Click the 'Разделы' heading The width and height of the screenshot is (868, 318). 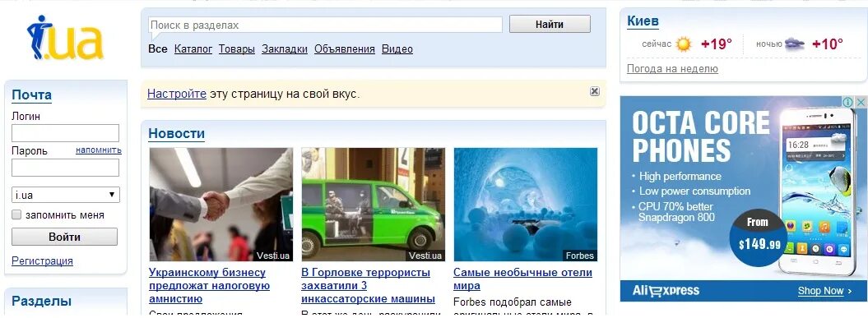(x=41, y=302)
